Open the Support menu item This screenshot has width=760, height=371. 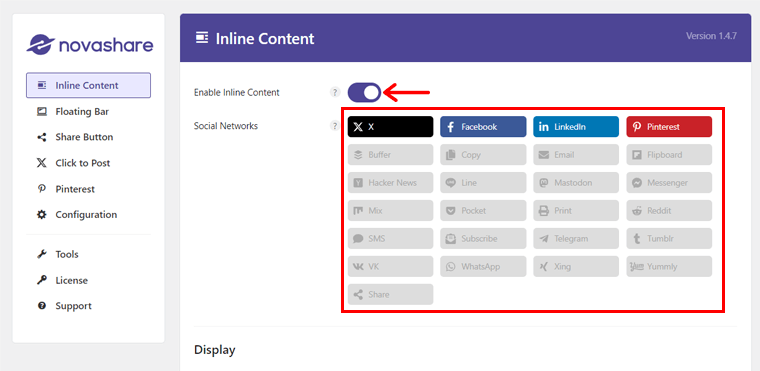88,306
